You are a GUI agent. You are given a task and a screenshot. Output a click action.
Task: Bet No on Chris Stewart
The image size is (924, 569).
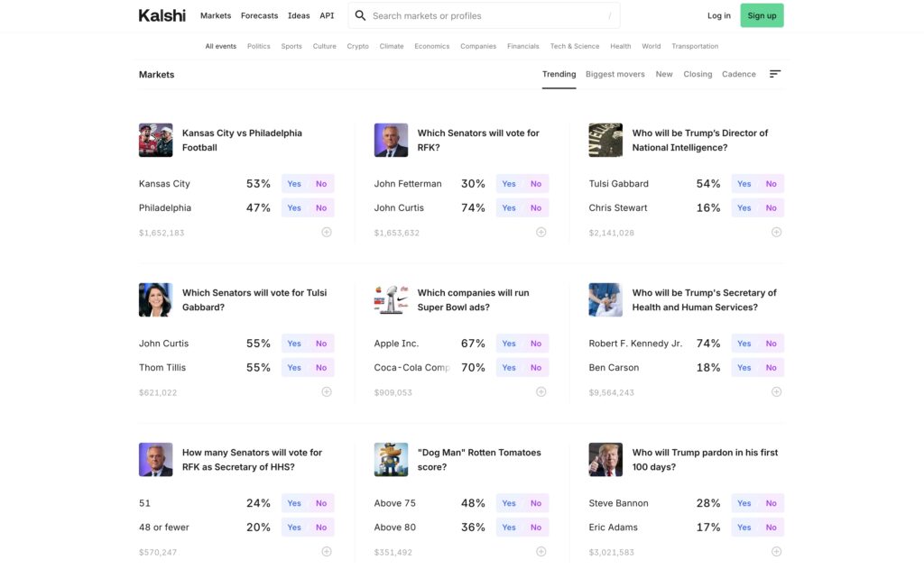(771, 208)
